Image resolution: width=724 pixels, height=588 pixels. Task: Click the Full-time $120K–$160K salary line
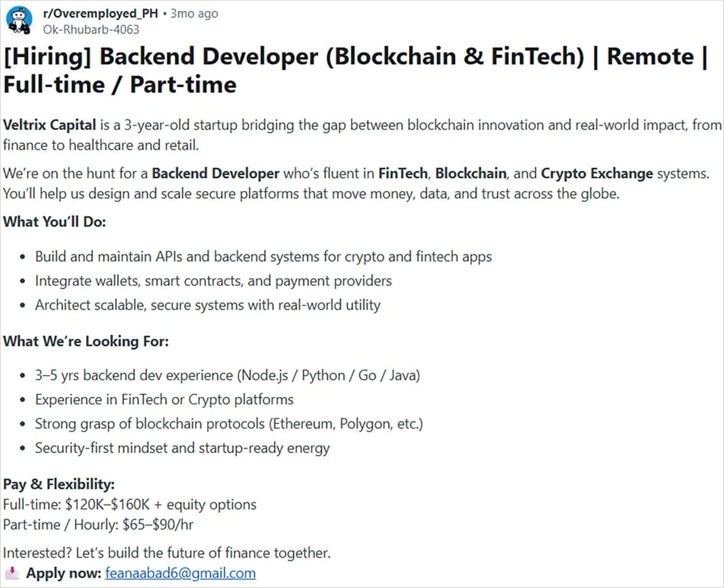coord(129,504)
